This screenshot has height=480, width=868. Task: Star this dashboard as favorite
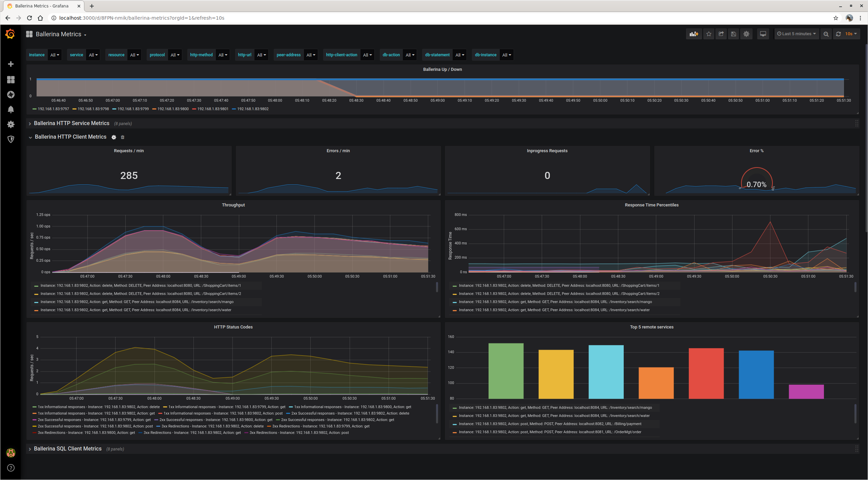coord(708,34)
